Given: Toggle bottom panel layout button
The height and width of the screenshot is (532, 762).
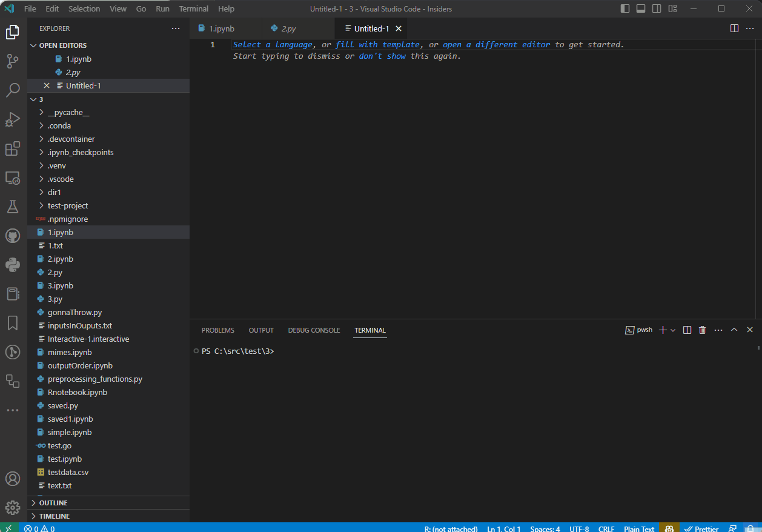Looking at the screenshot, I should pos(641,8).
